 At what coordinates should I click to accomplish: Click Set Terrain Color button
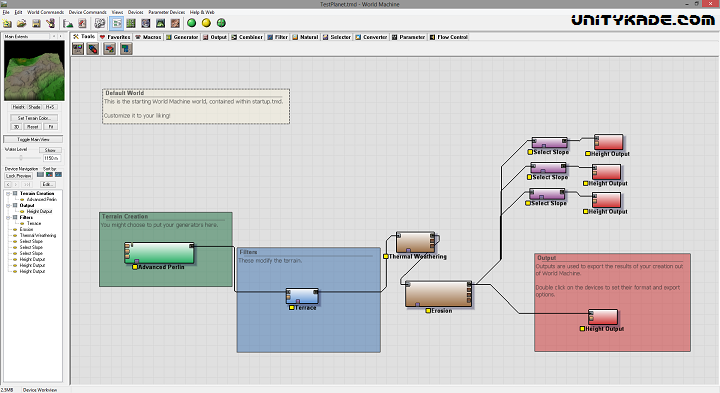pos(34,118)
